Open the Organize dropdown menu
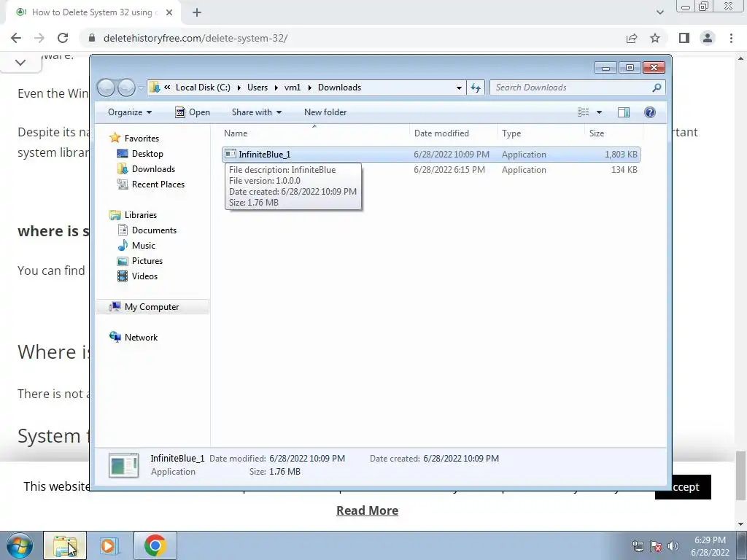 point(130,112)
